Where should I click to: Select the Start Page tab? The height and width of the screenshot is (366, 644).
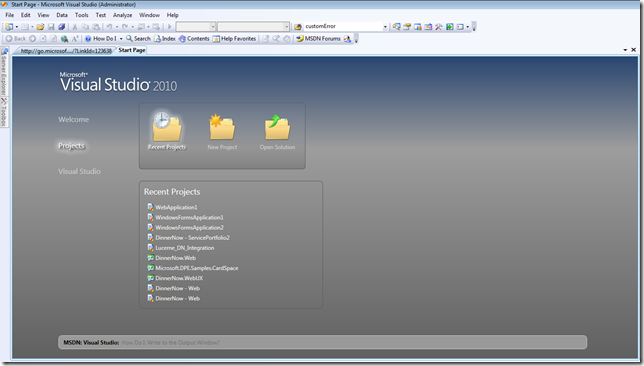[x=131, y=50]
